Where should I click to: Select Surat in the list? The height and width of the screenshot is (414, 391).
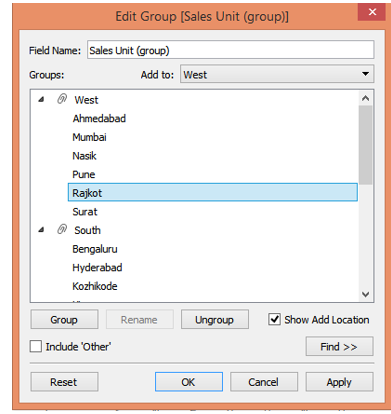point(85,212)
